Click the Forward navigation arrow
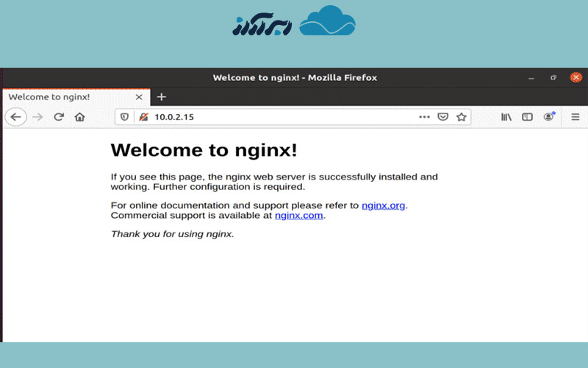588x368 pixels. coord(37,117)
